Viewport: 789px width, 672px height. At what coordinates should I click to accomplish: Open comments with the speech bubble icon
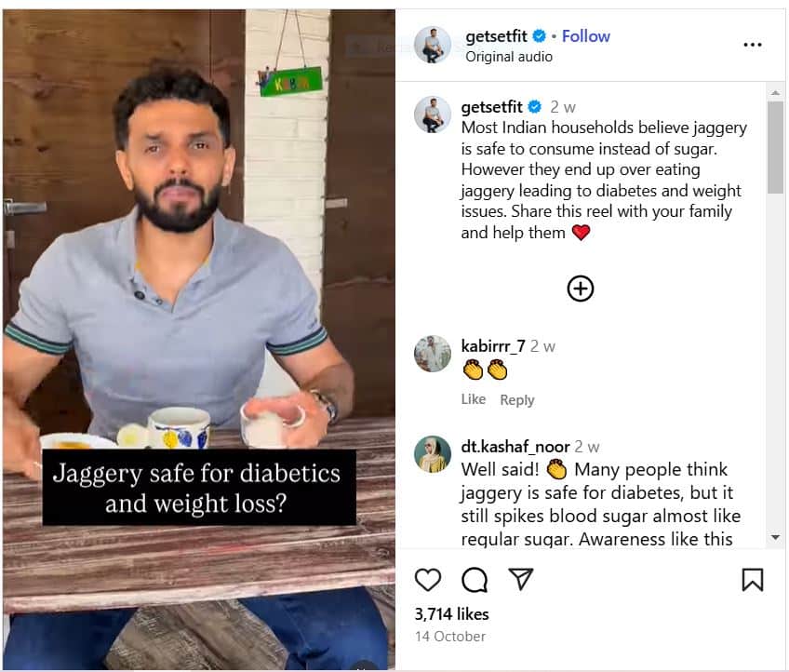[474, 580]
